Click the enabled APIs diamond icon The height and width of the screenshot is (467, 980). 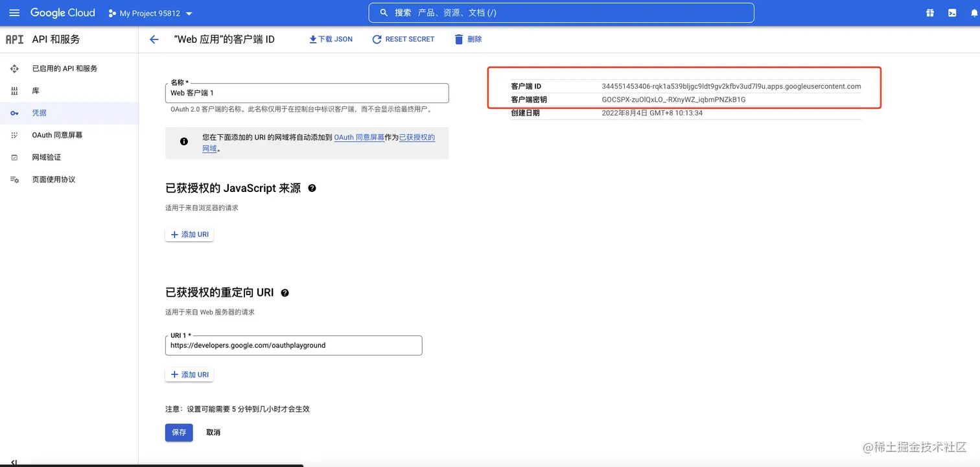pos(14,69)
